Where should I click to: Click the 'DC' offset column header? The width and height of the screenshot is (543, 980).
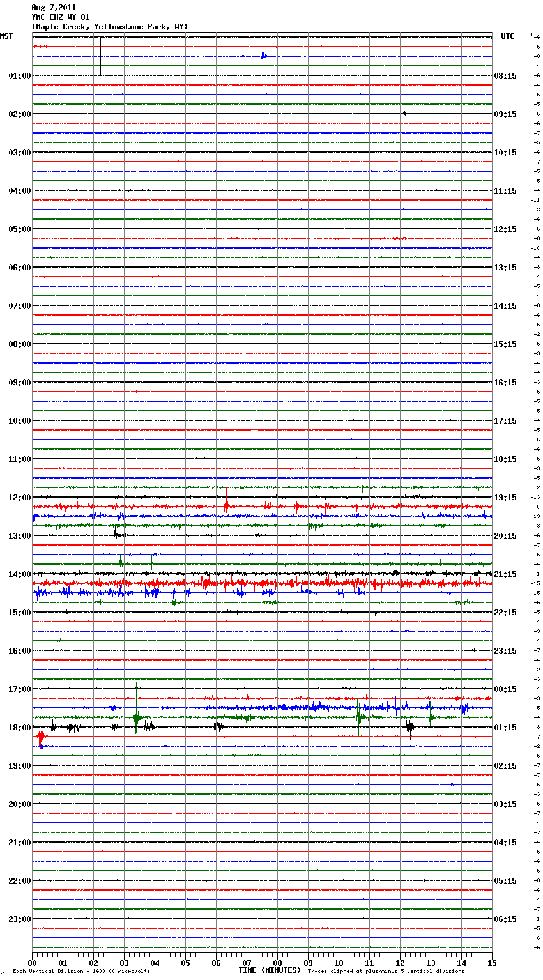pos(530,34)
